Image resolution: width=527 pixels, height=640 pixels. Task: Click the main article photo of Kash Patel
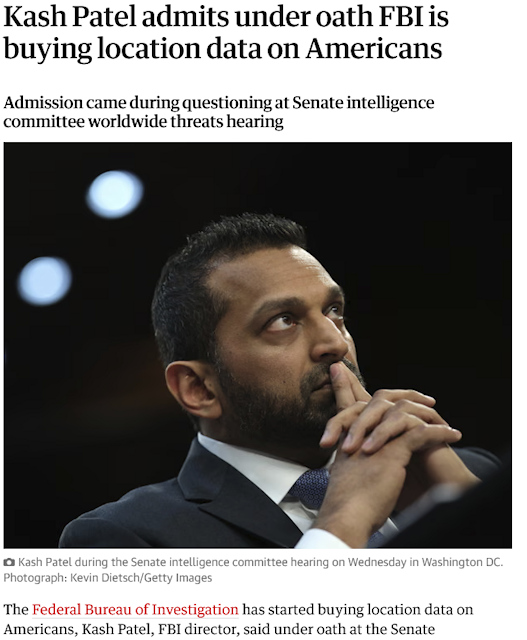point(258,345)
